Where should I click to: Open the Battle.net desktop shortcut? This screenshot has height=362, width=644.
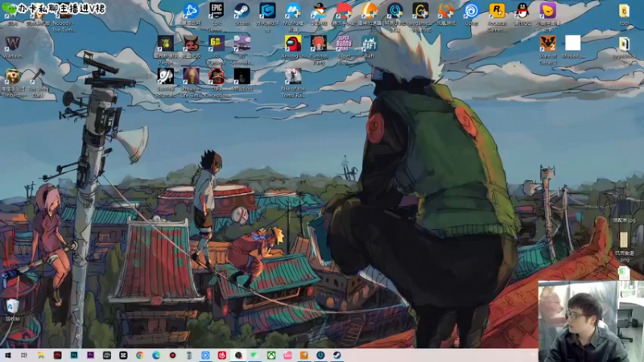click(x=191, y=11)
